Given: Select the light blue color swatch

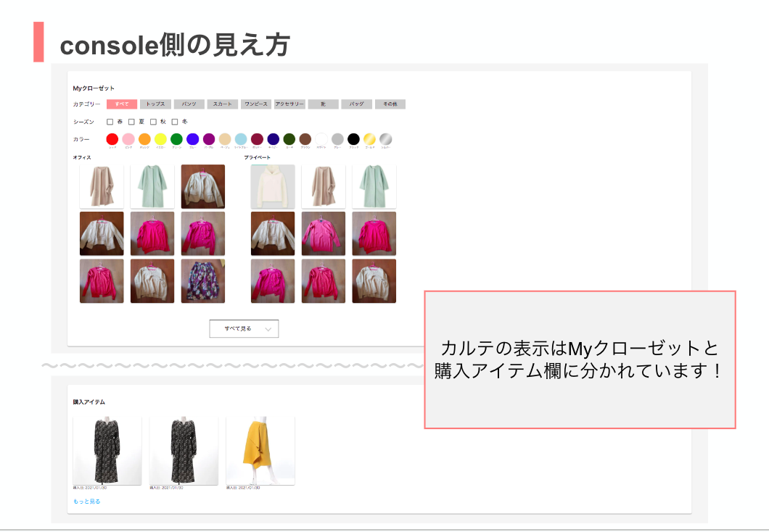Looking at the screenshot, I should [241, 139].
